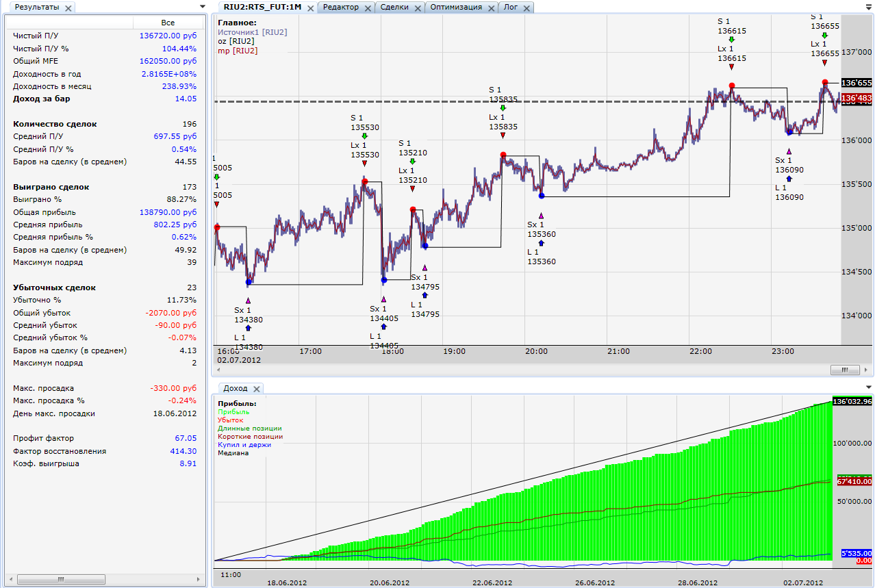Click the oz [RIU2] legend entry
Image resolution: width=875 pixels, height=588 pixels.
[236, 41]
